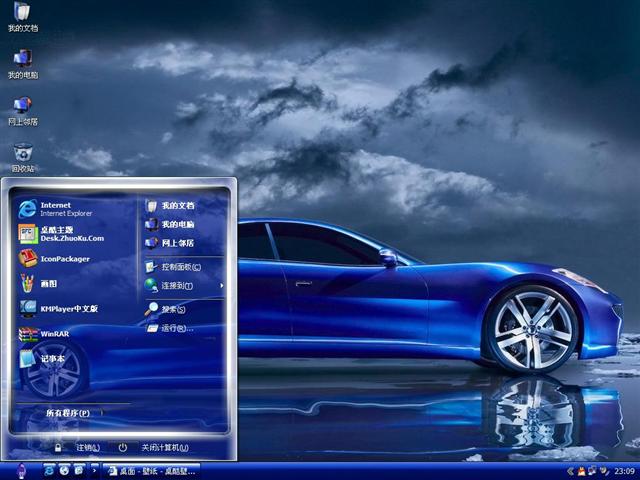The height and width of the screenshot is (480, 640).
Task: Choose 搜索 (Search) in the Start menu
Action: tap(172, 310)
